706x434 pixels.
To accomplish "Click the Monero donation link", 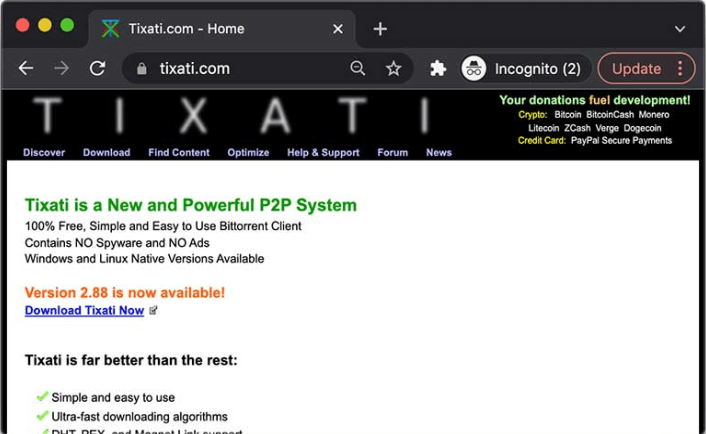I will 654,115.
